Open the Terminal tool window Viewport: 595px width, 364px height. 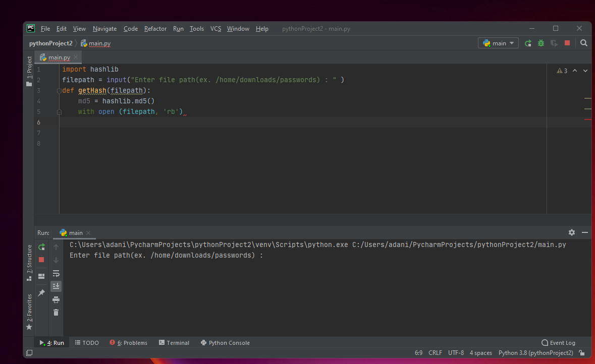pyautogui.click(x=174, y=343)
